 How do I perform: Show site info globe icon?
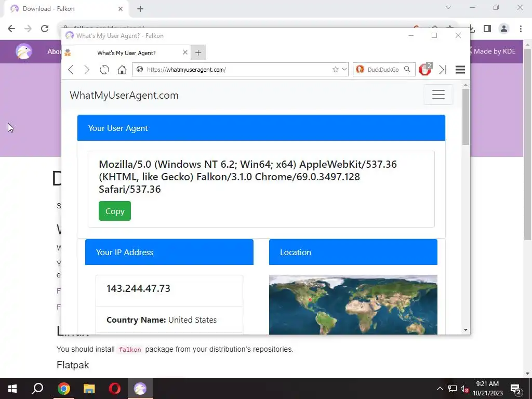(139, 70)
